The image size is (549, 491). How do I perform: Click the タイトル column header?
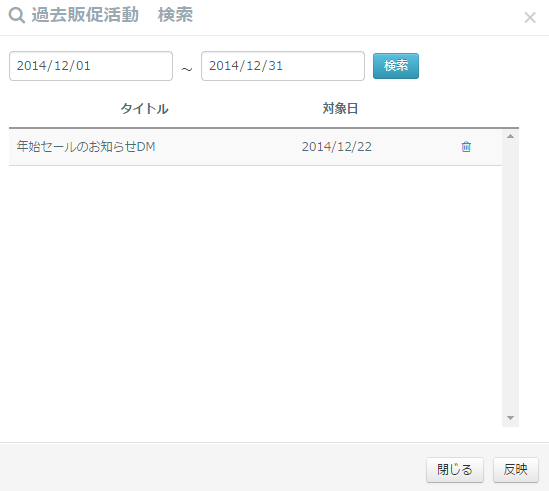tap(144, 109)
